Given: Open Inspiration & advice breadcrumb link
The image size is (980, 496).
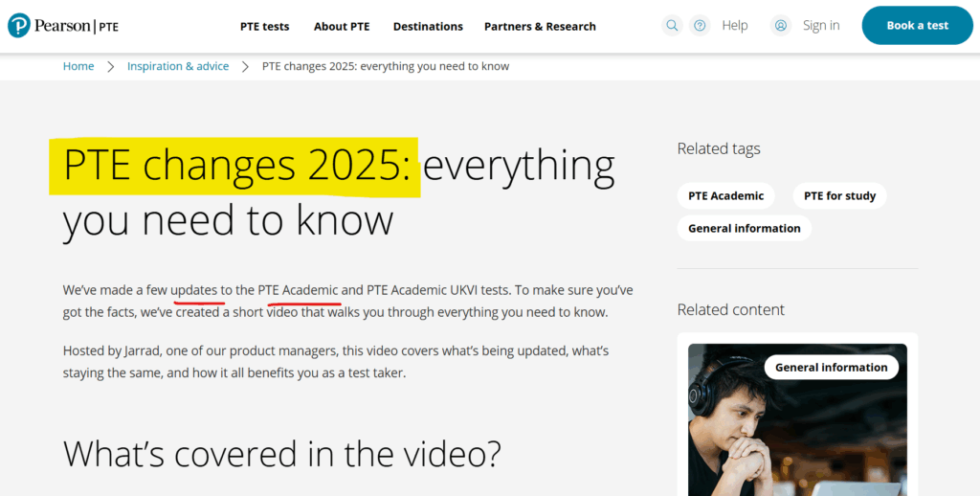Looking at the screenshot, I should click(x=178, y=66).
